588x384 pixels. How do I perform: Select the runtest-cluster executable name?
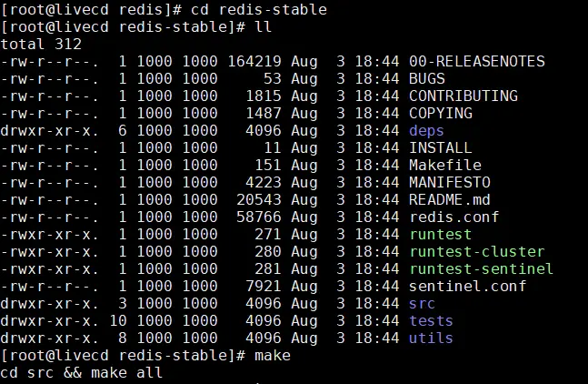pos(476,251)
